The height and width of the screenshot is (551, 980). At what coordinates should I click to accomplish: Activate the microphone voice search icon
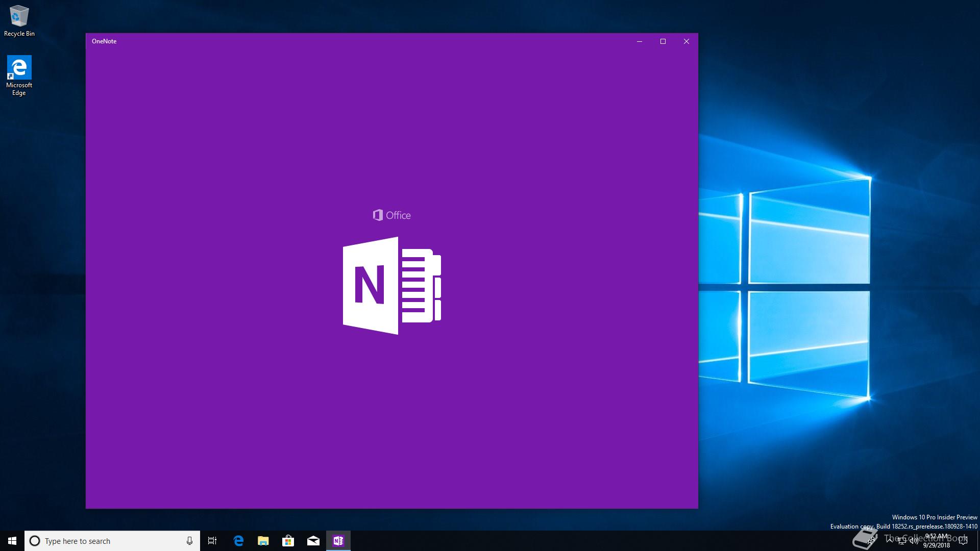click(189, 541)
